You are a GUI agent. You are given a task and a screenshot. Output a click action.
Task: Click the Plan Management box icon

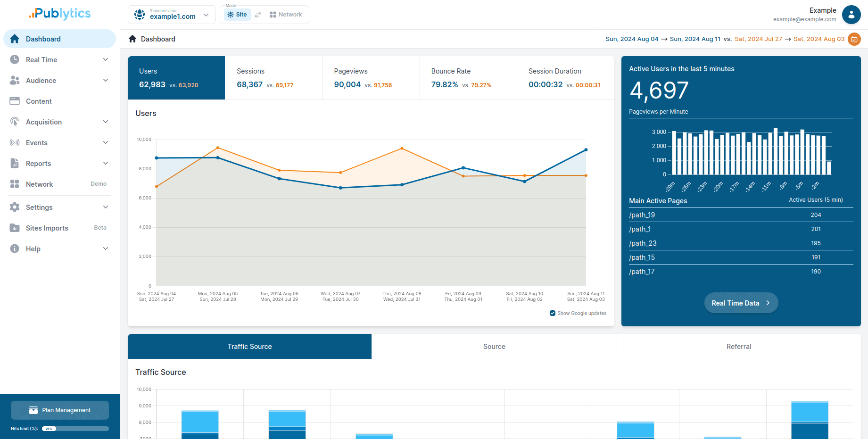(x=33, y=410)
